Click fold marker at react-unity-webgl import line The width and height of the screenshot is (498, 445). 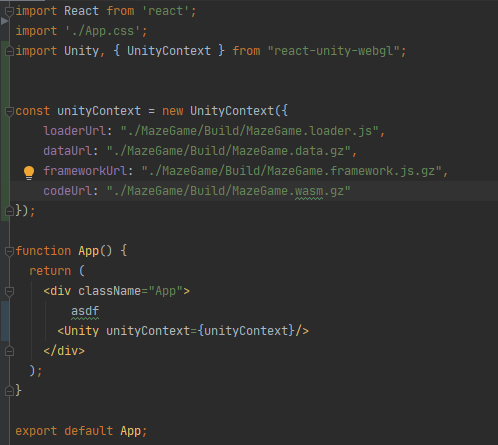[x=9, y=51]
